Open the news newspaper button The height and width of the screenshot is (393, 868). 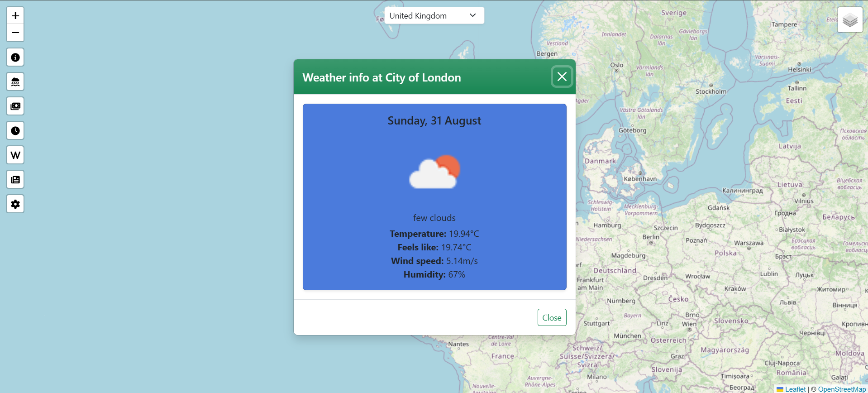(15, 180)
